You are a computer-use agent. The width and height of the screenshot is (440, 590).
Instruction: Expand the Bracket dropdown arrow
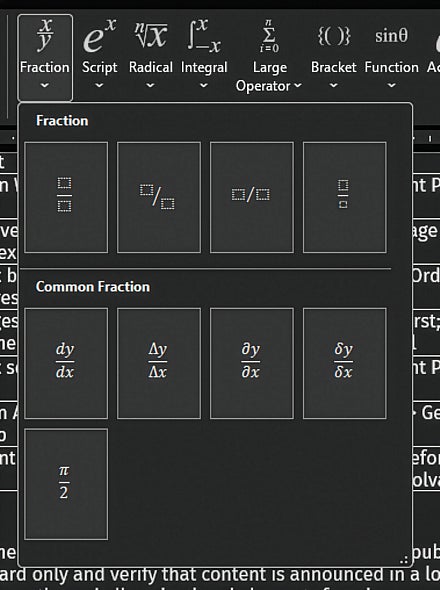pos(333,85)
